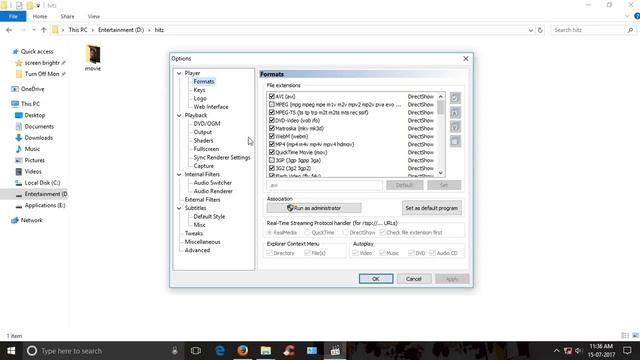Uncheck the DVD-Video (vob ifo) format
This screenshot has height=360, width=640.
point(272,120)
